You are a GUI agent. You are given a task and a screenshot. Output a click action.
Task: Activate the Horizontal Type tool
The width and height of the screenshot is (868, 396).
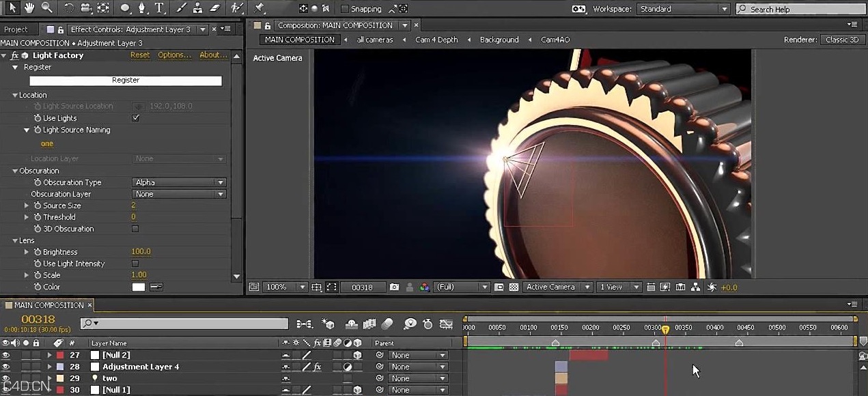coord(158,8)
